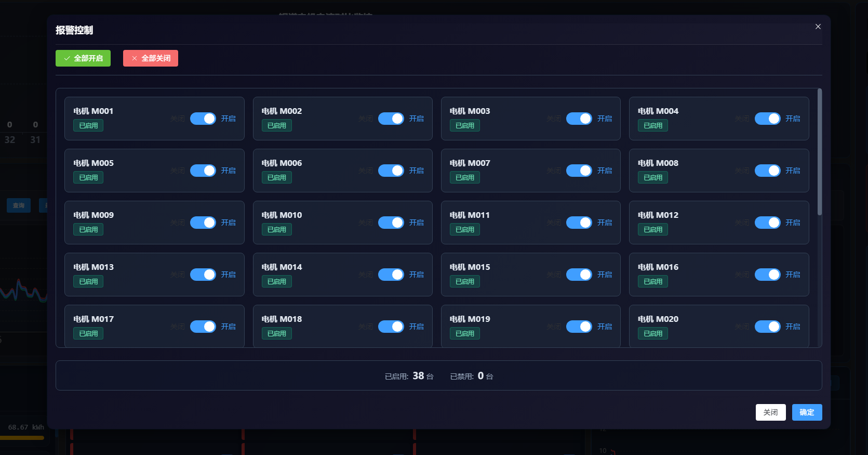Image resolution: width=868 pixels, height=455 pixels.
Task: Click the 确定 confirm button
Action: pyautogui.click(x=807, y=412)
